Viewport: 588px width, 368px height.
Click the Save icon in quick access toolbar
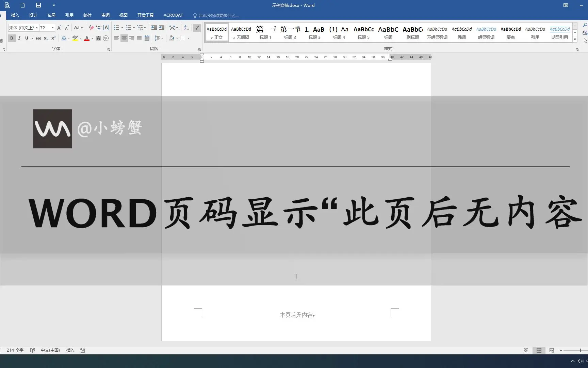point(38,5)
